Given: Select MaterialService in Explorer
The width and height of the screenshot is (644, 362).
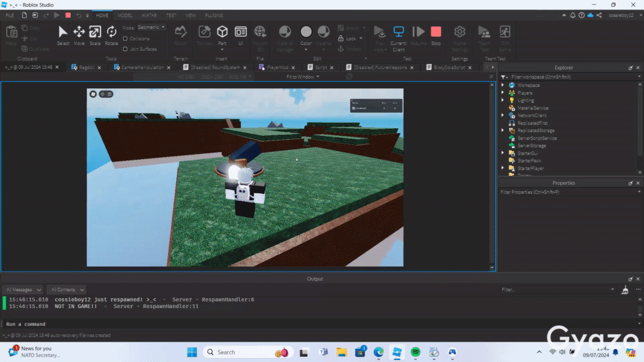Looking at the screenshot, I should click(533, 108).
